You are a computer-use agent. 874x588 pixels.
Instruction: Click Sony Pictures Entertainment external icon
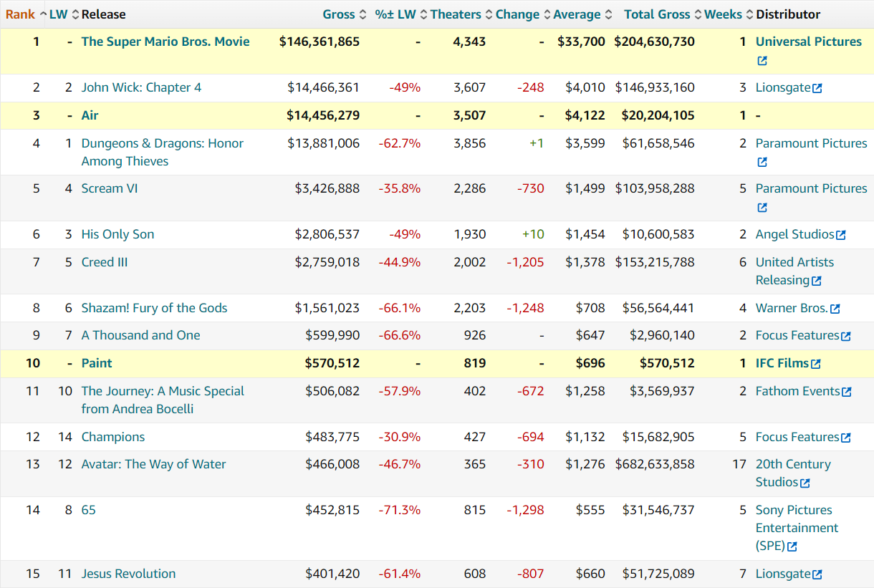[x=792, y=547]
